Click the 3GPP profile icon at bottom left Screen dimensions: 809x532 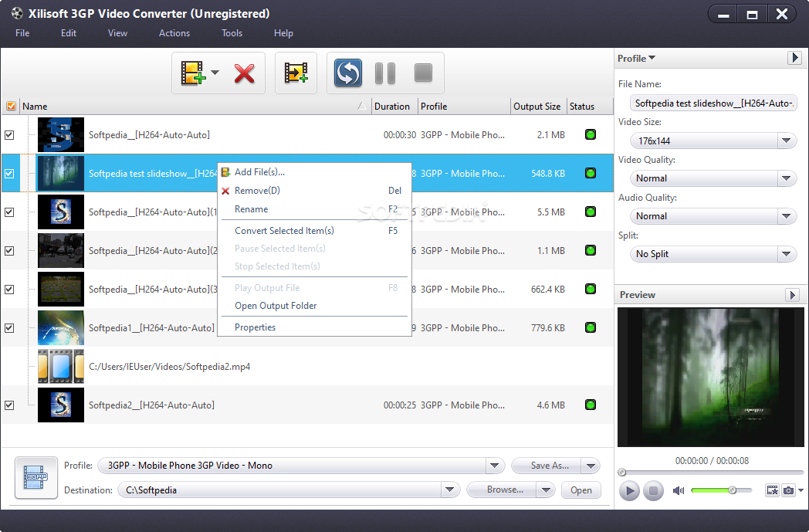(x=36, y=478)
